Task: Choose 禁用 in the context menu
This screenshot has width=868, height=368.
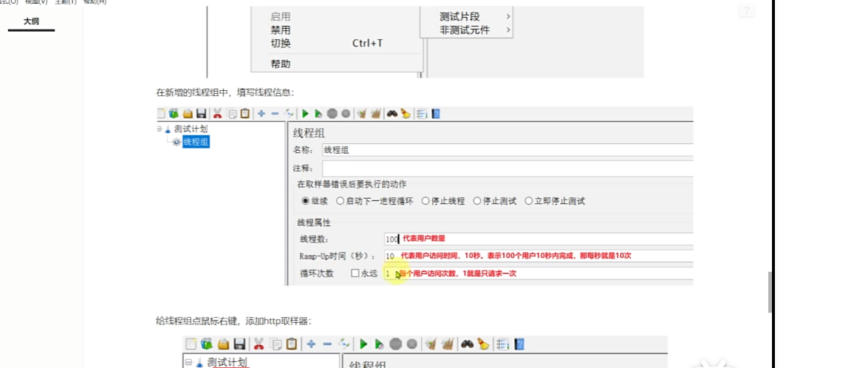Action: point(280,30)
